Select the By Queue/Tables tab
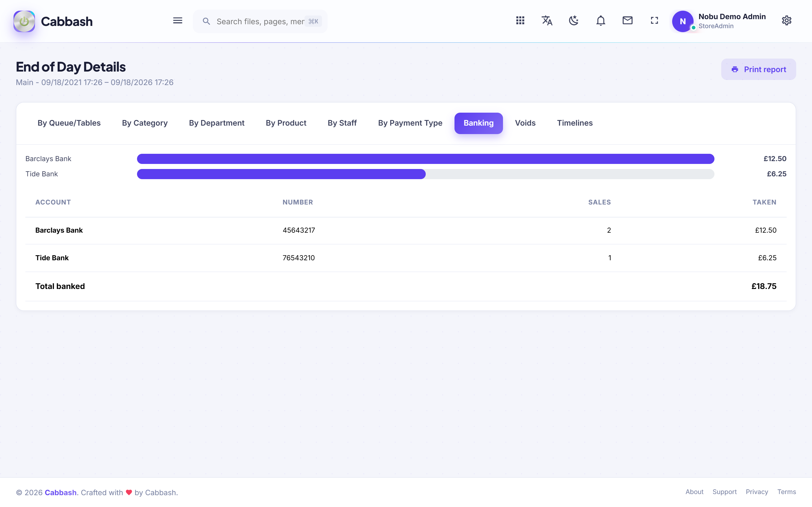The height and width of the screenshot is (507, 812). pos(69,123)
